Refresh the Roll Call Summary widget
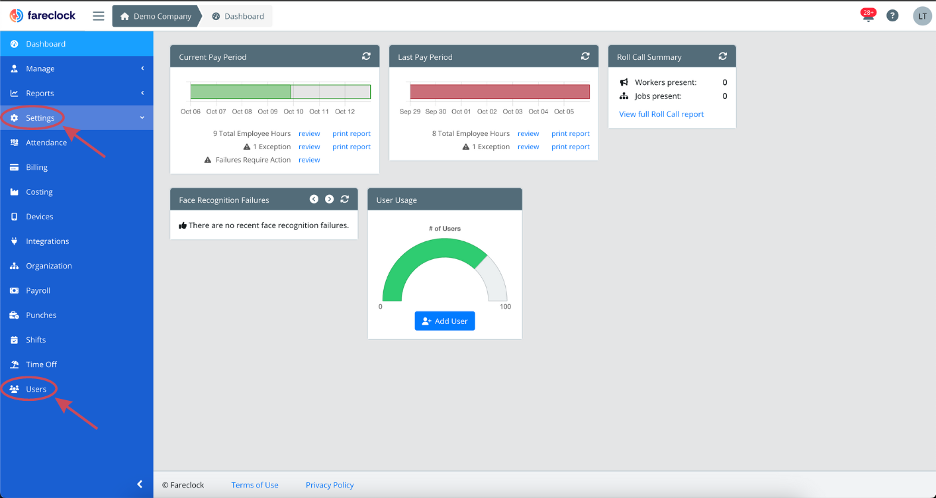 (x=723, y=56)
